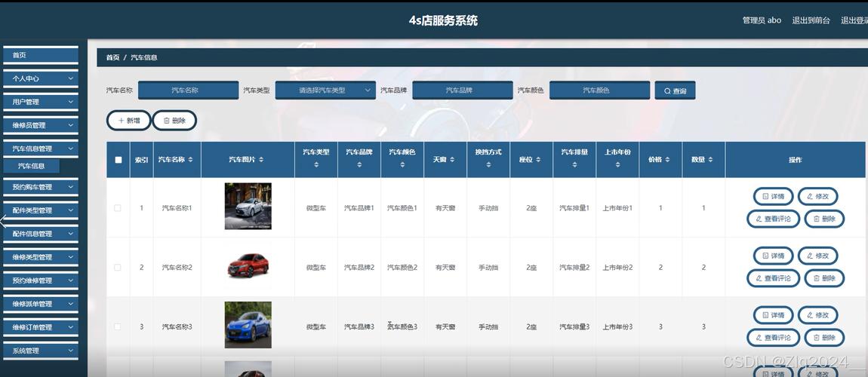
Task: Sort by 汽车名称 column arrows
Action: [190, 159]
